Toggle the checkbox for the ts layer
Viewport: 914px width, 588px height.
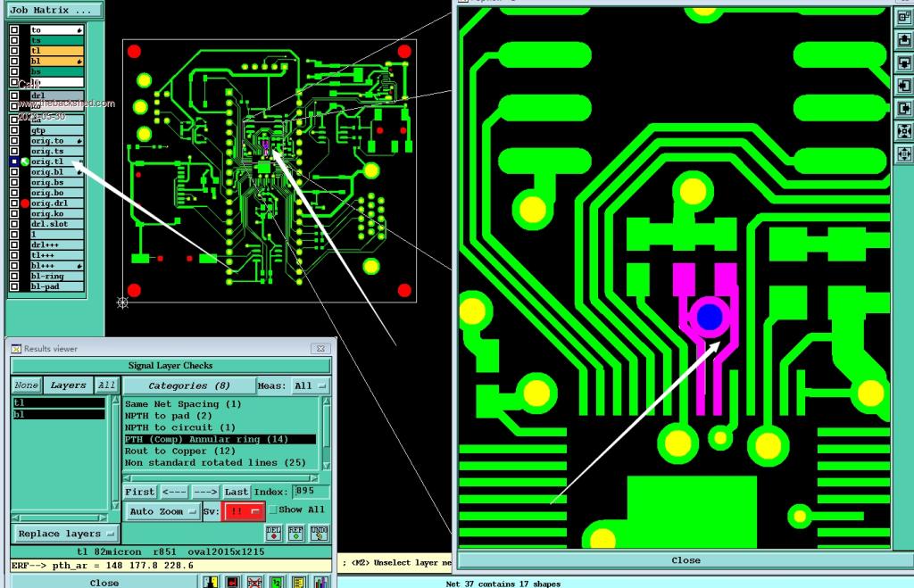click(x=14, y=40)
